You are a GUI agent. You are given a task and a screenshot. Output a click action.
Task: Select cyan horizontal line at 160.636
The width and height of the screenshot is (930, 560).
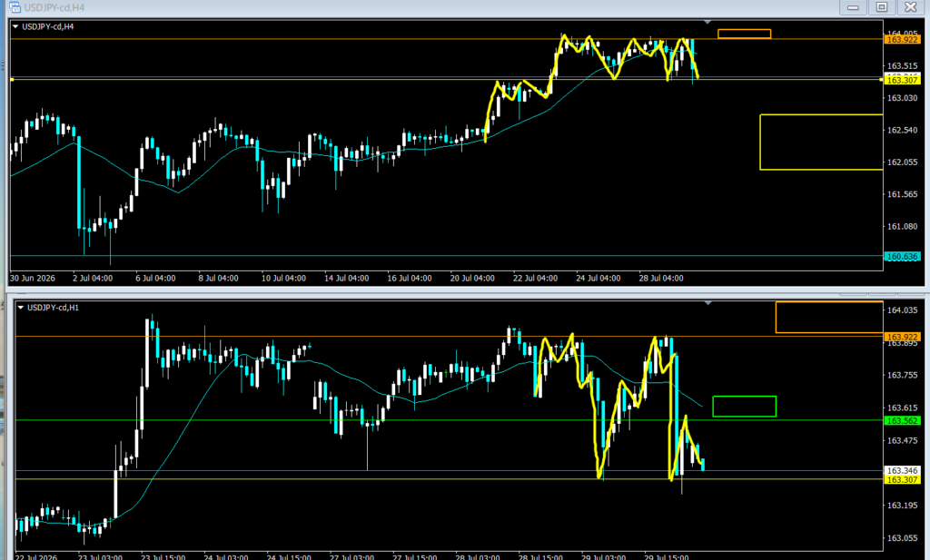coord(447,256)
